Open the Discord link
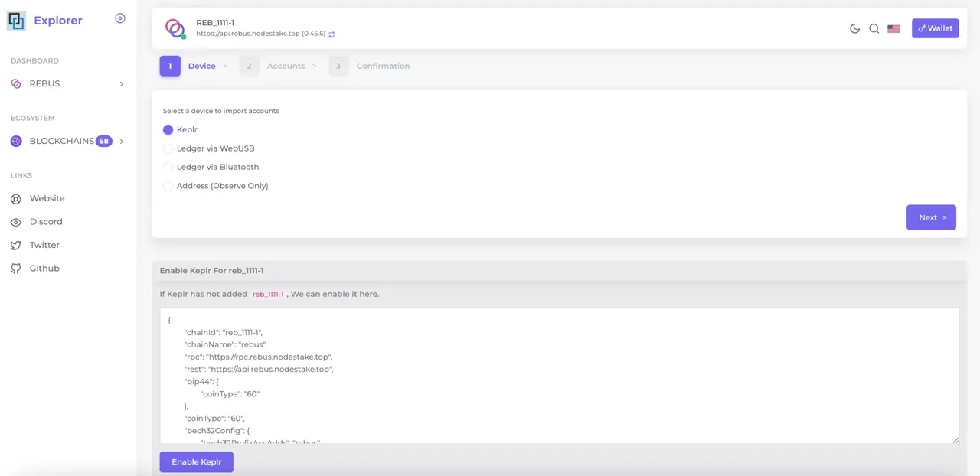 pos(46,222)
